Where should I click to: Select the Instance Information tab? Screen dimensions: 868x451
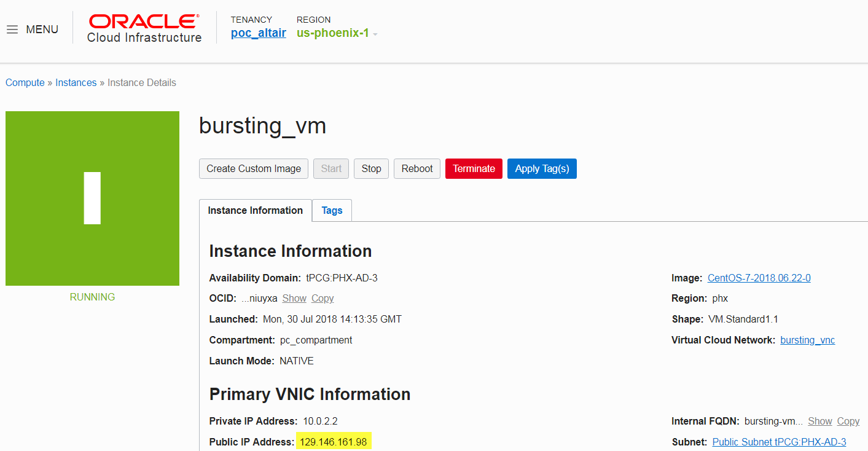[x=255, y=210]
